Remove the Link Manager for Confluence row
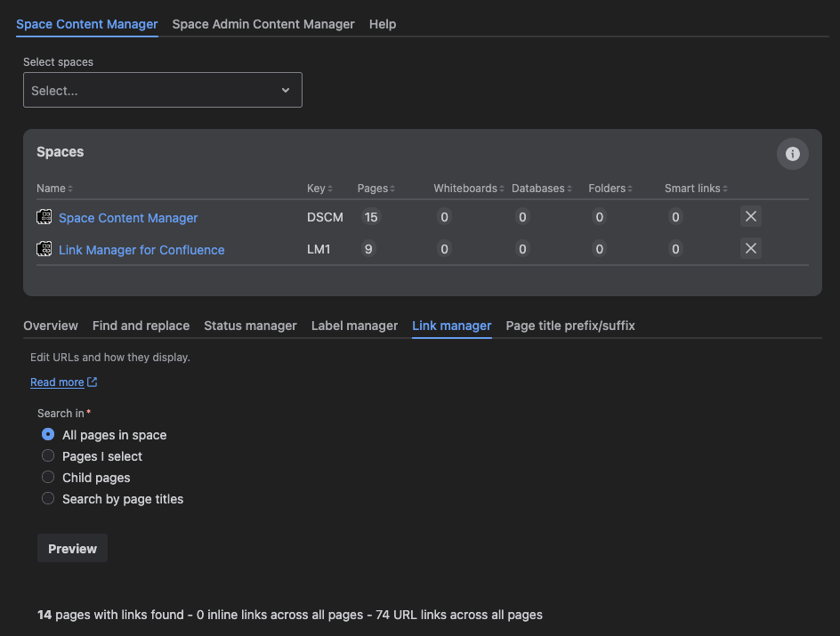Image resolution: width=840 pixels, height=636 pixels. (750, 248)
